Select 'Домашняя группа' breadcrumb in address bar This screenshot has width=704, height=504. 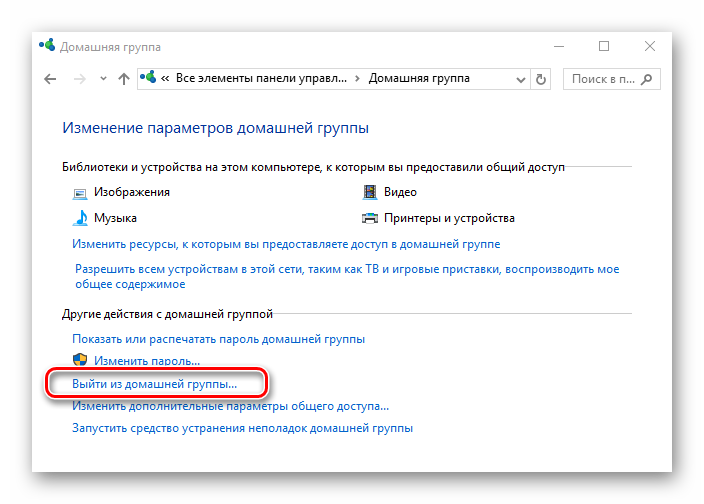tap(419, 79)
